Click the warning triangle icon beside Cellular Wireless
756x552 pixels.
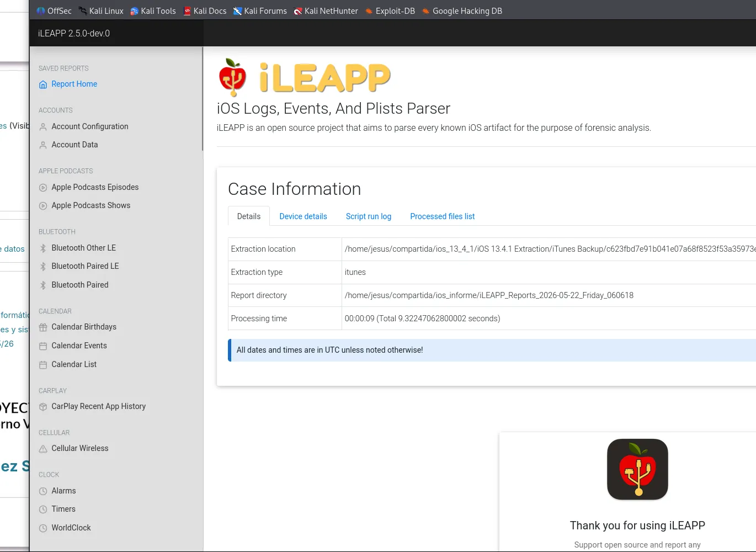[x=43, y=449]
